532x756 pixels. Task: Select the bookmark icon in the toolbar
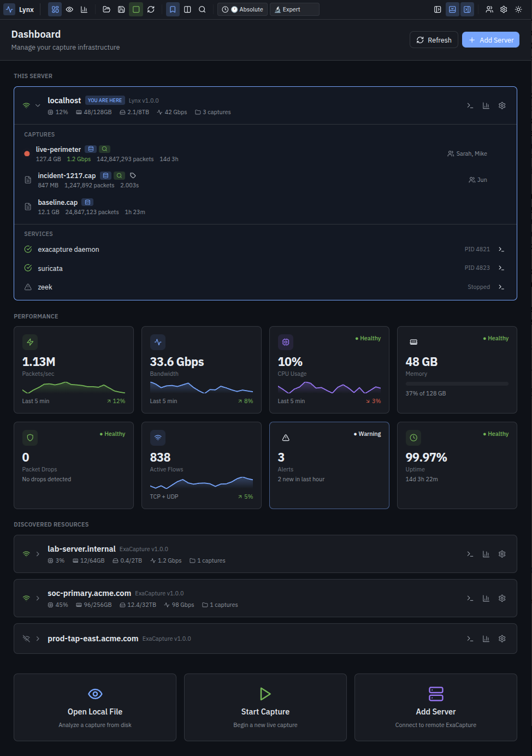coord(173,9)
